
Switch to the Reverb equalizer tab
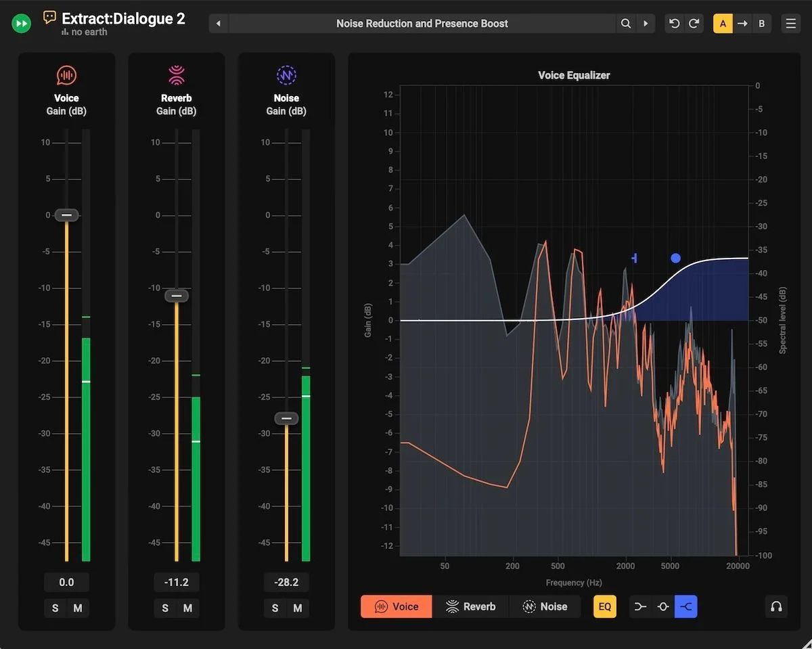tap(472, 606)
